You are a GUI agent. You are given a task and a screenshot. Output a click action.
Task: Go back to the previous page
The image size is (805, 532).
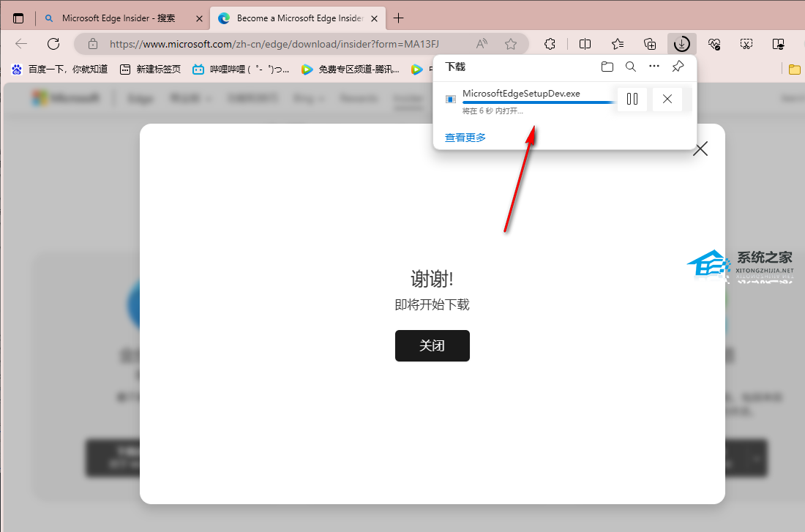(x=21, y=44)
